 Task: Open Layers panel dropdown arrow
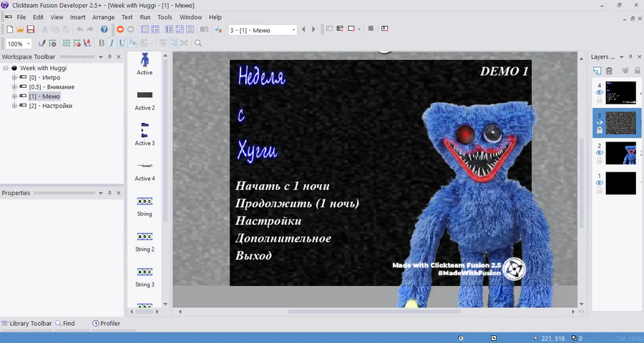click(621, 57)
